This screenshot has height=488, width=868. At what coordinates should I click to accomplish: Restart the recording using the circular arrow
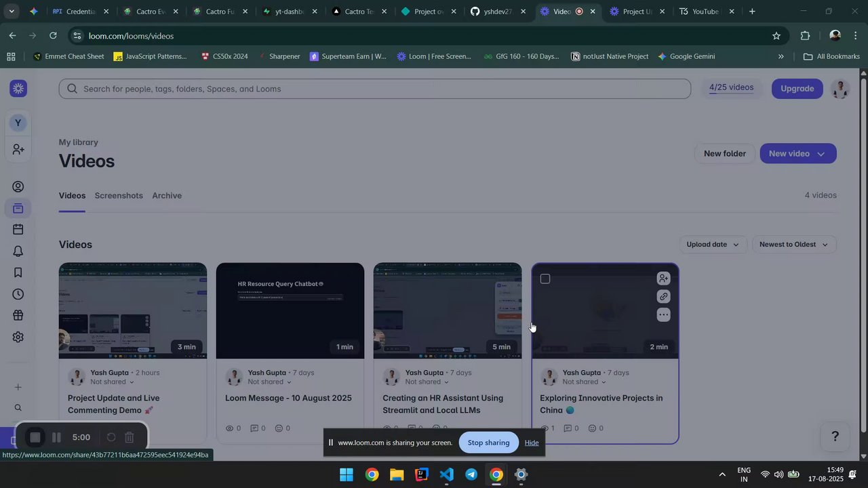111,438
